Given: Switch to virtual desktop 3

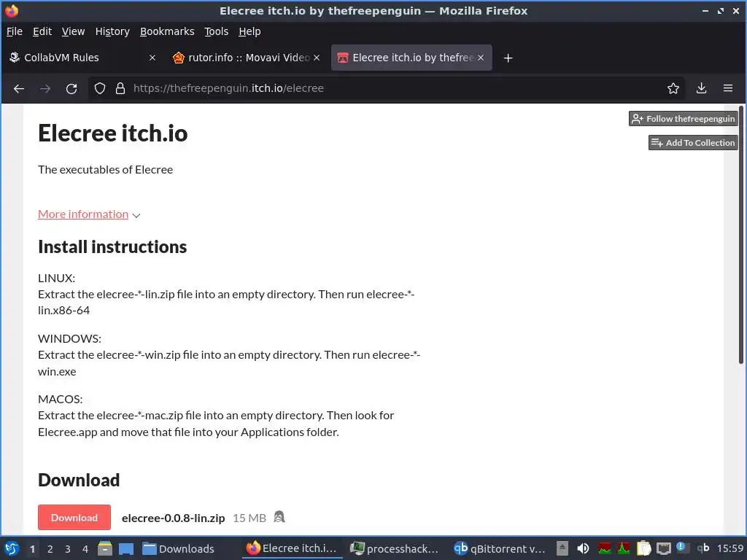Looking at the screenshot, I should (68, 549).
